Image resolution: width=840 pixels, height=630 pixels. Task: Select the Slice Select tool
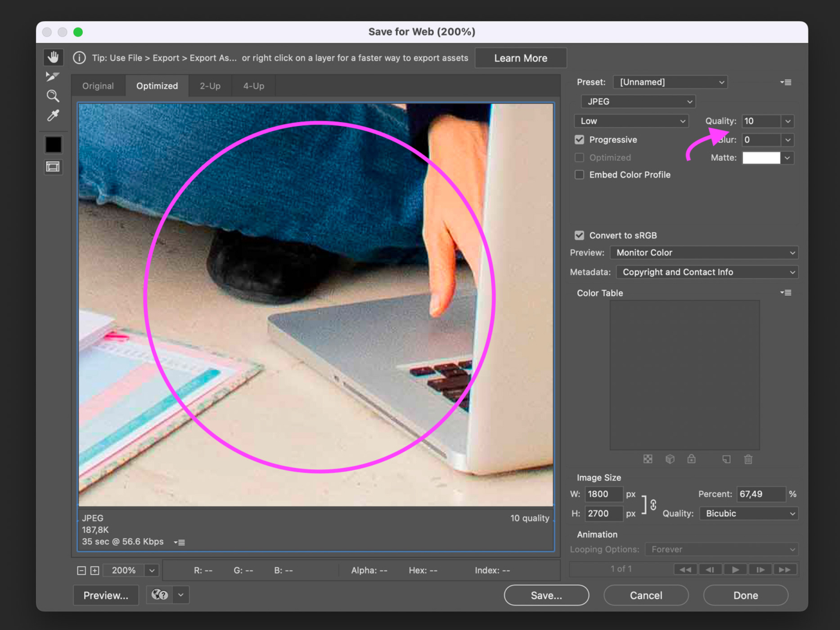(53, 76)
